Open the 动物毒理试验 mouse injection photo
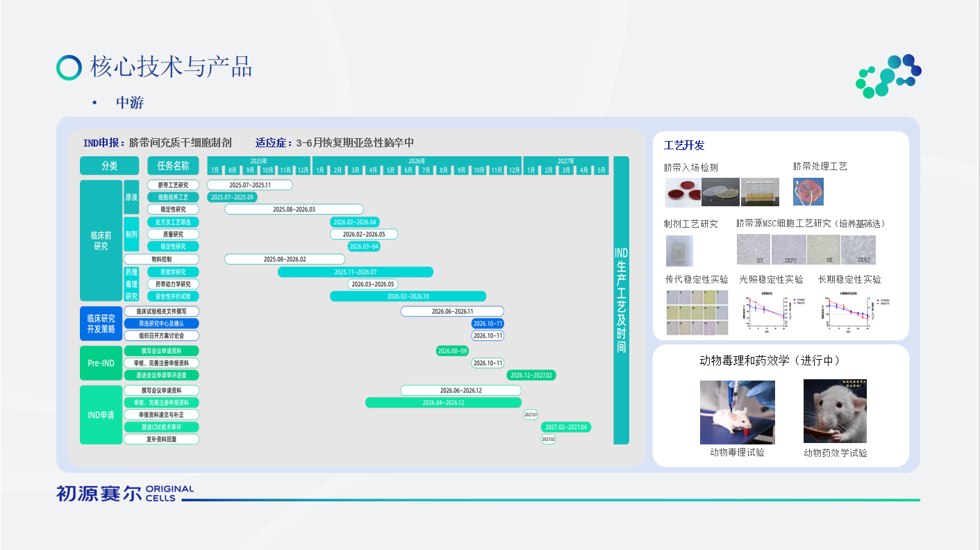The image size is (980, 550). pos(737,412)
